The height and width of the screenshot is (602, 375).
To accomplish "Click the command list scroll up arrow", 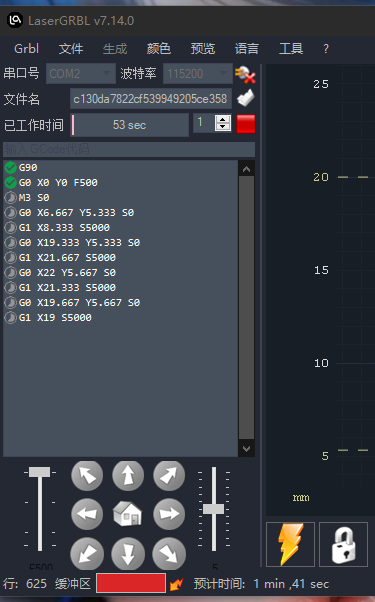I will tap(246, 169).
